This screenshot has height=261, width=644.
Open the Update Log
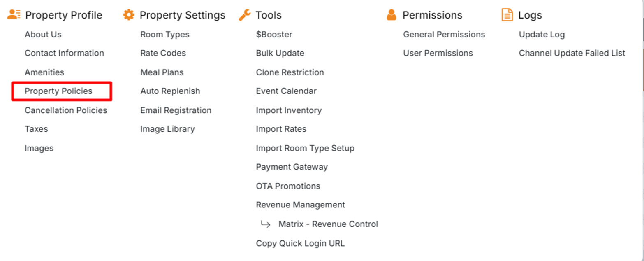(x=542, y=35)
